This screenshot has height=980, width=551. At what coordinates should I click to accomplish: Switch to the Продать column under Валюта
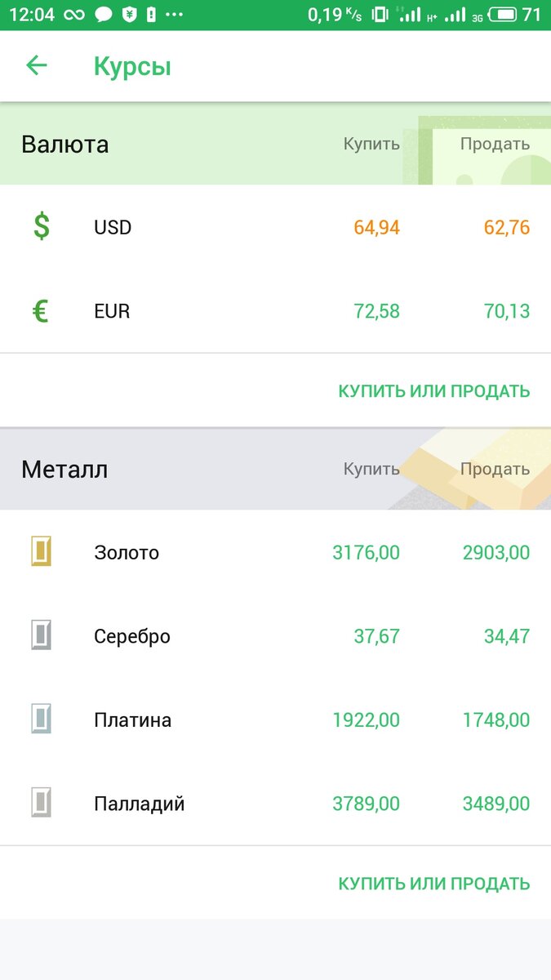click(495, 144)
